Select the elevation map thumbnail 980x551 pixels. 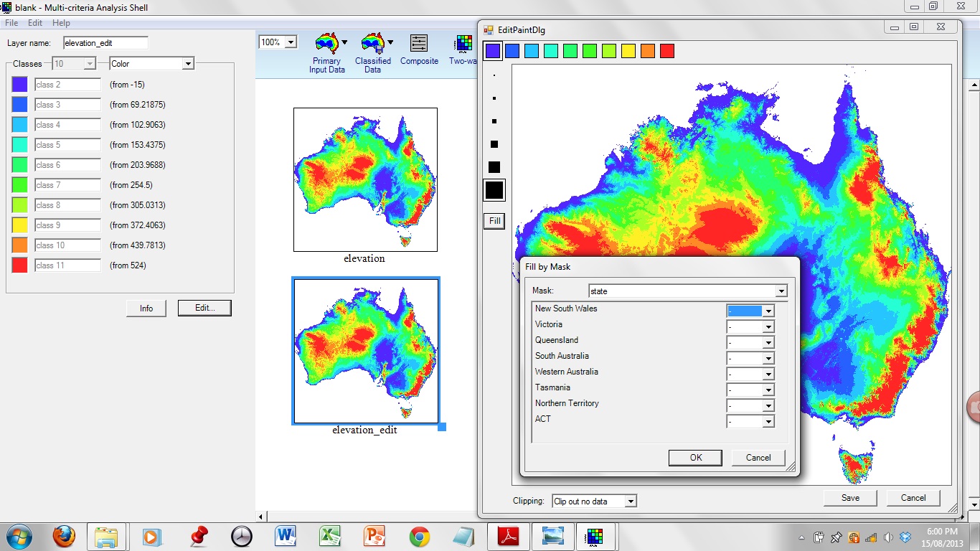[x=365, y=179]
